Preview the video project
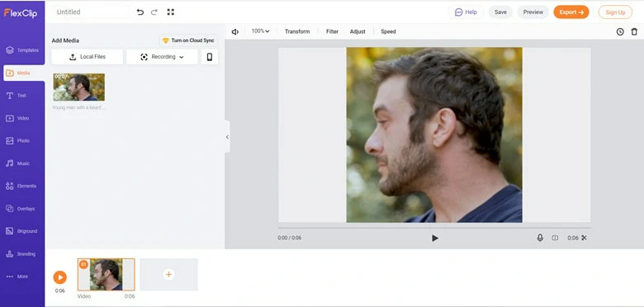The width and height of the screenshot is (644, 307). coord(533,12)
